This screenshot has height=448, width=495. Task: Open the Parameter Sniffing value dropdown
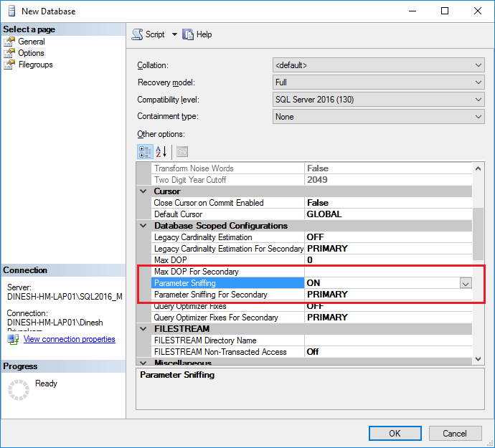click(466, 283)
